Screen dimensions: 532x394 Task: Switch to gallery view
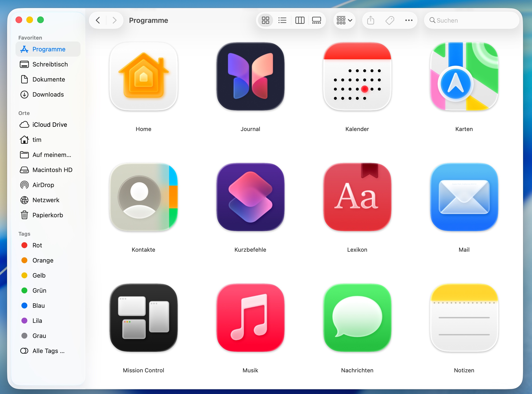[x=317, y=20]
